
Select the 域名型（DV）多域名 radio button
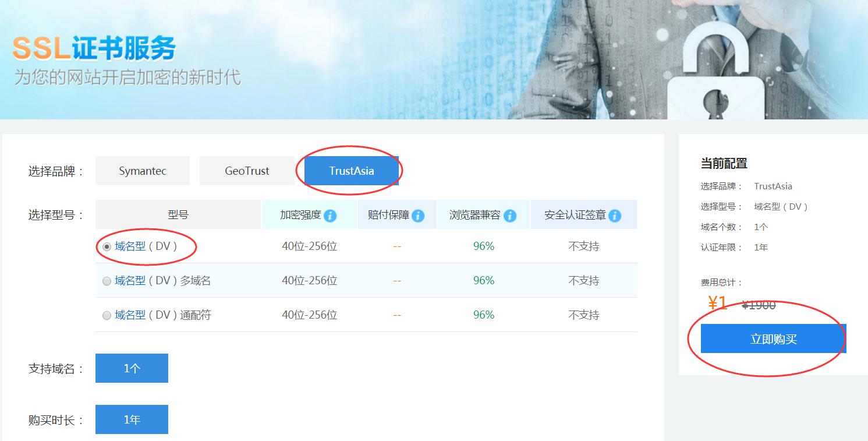(107, 281)
